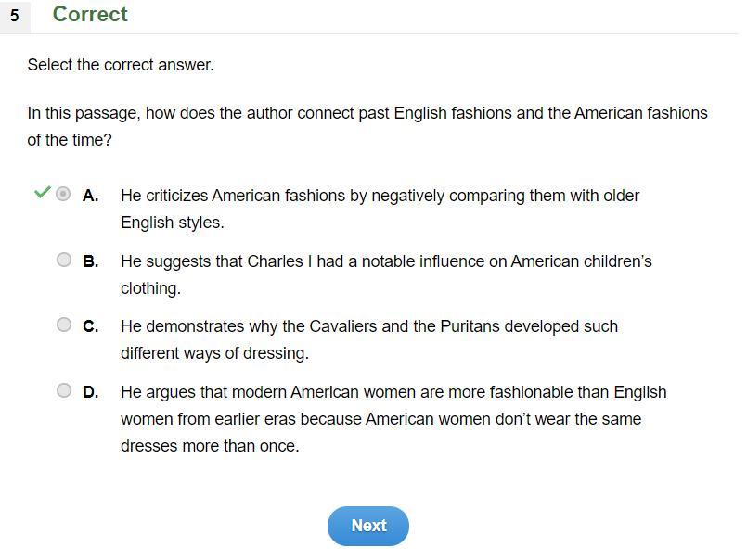Click the bold letter A label
The width and height of the screenshot is (747, 560).
(x=90, y=196)
